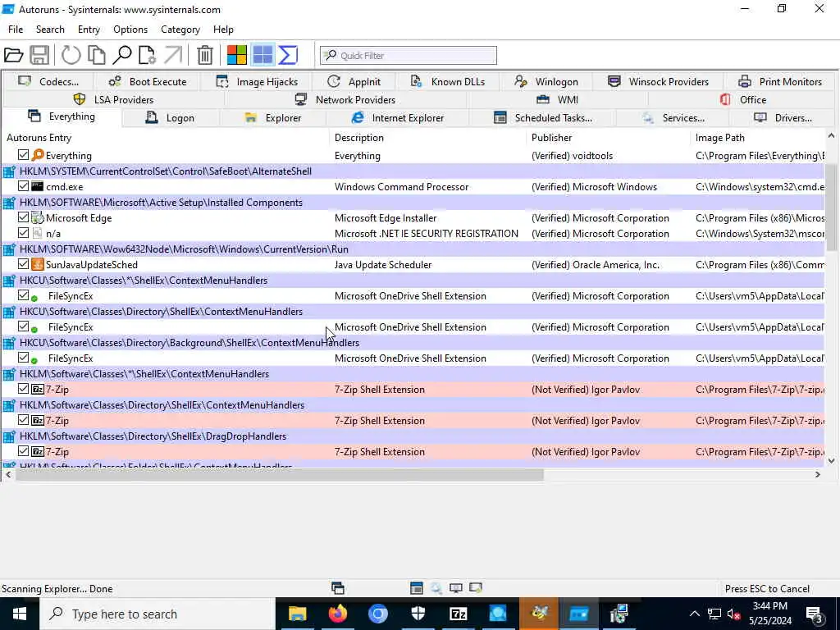The height and width of the screenshot is (630, 840).
Task: Click the Copy toolbar icon
Action: pos(97,55)
